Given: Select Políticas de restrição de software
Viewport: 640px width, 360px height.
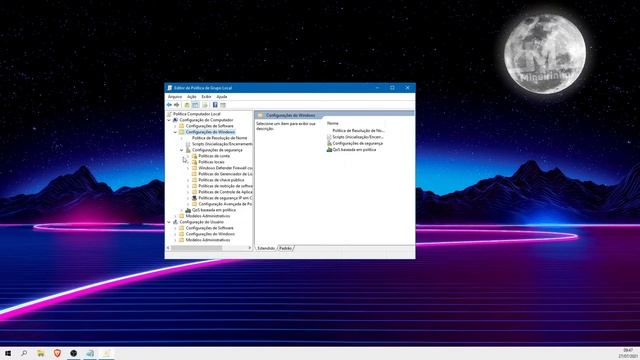Looking at the screenshot, I should point(225,186).
